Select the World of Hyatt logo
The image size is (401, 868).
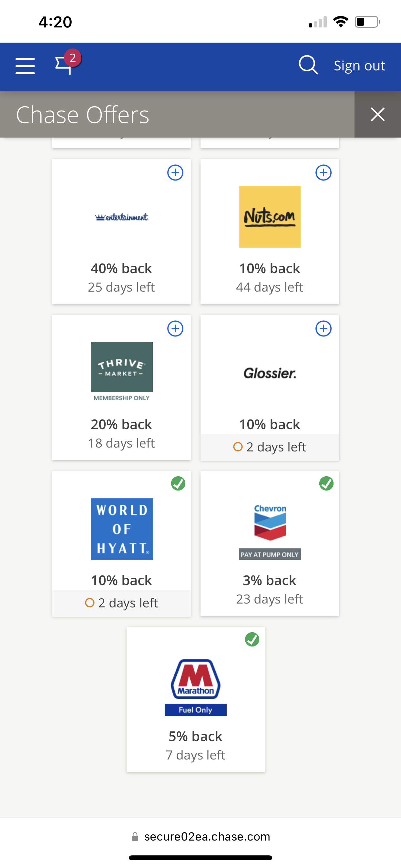122,529
